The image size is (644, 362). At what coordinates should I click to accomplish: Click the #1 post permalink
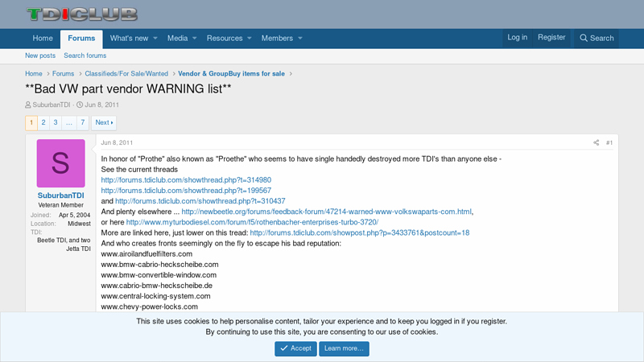click(609, 143)
